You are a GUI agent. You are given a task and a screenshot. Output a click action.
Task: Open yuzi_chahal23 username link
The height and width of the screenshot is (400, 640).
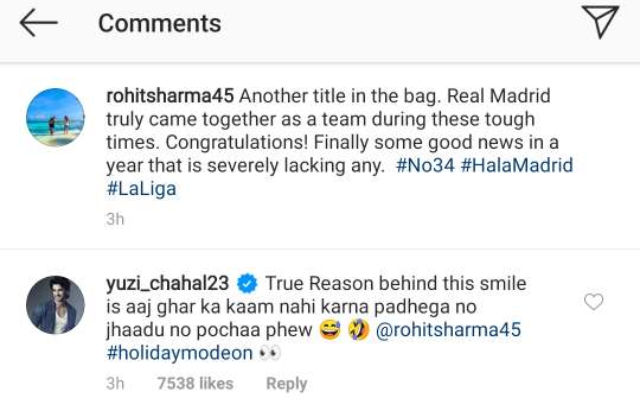(x=167, y=284)
